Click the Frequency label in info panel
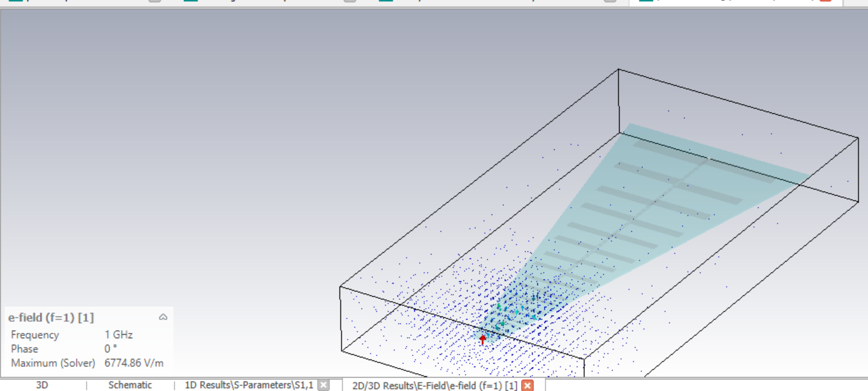The height and width of the screenshot is (391, 868). (35, 335)
